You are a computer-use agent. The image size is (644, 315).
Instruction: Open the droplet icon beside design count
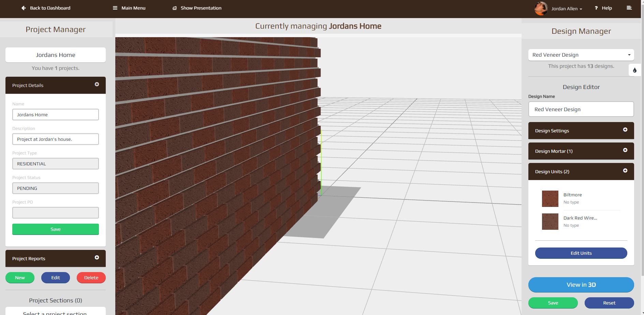pyautogui.click(x=635, y=70)
